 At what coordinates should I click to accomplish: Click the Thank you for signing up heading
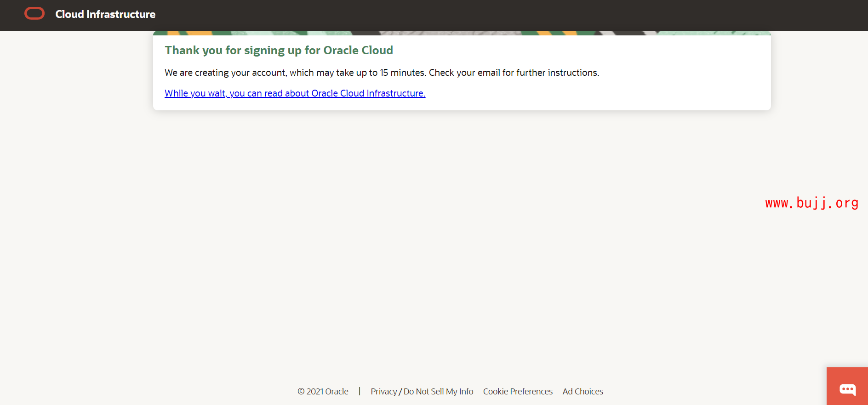[279, 50]
